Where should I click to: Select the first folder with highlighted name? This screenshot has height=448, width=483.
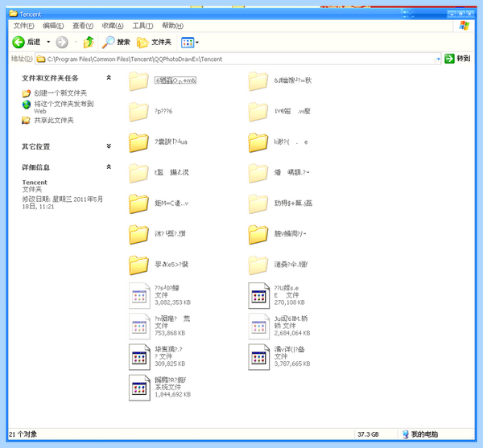tap(163, 80)
